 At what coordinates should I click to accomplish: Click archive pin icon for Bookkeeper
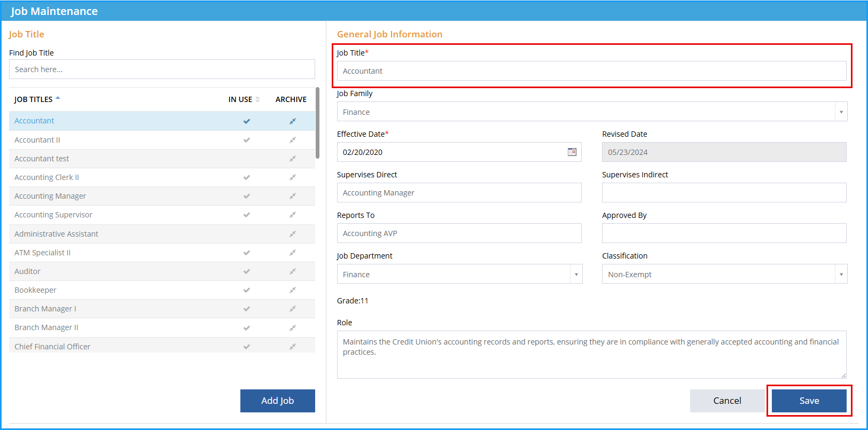point(293,290)
